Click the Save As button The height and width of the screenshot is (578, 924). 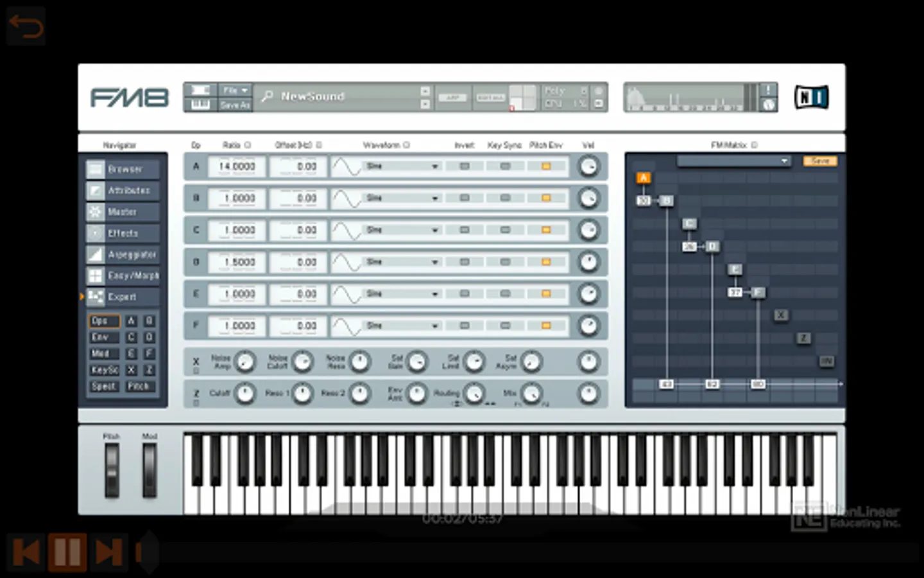tap(235, 105)
